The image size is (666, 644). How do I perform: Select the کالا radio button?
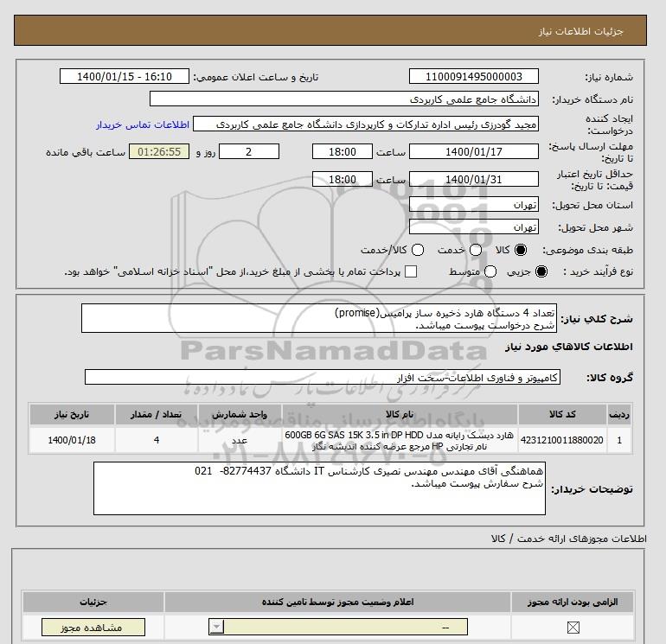pyautogui.click(x=520, y=250)
